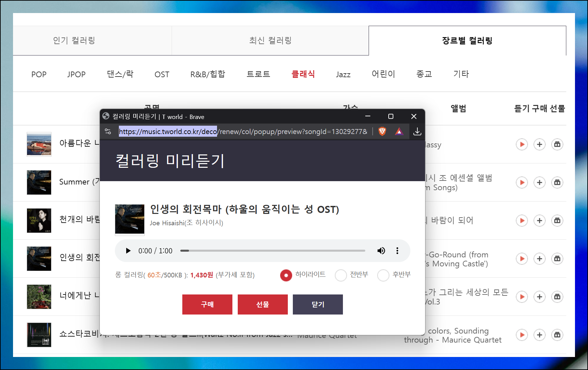Screen dimensions: 588x370
Task: Select the OST genre
Action: [162, 74]
